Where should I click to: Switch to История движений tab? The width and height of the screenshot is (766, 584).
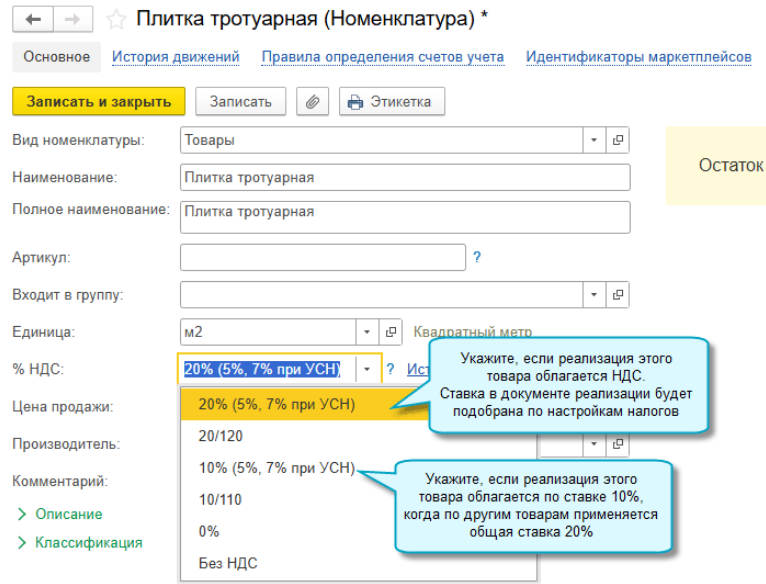coord(175,57)
